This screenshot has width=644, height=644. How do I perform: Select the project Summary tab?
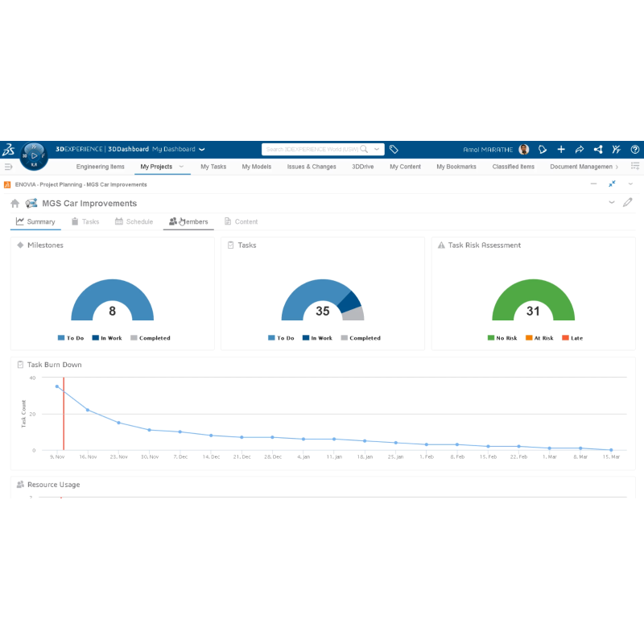[35, 222]
